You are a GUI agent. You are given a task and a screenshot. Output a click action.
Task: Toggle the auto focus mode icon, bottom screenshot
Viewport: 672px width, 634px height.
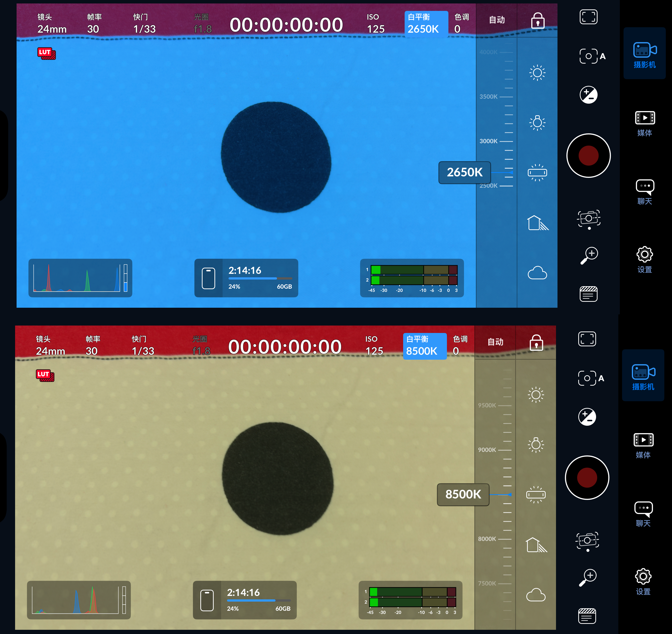(590, 378)
